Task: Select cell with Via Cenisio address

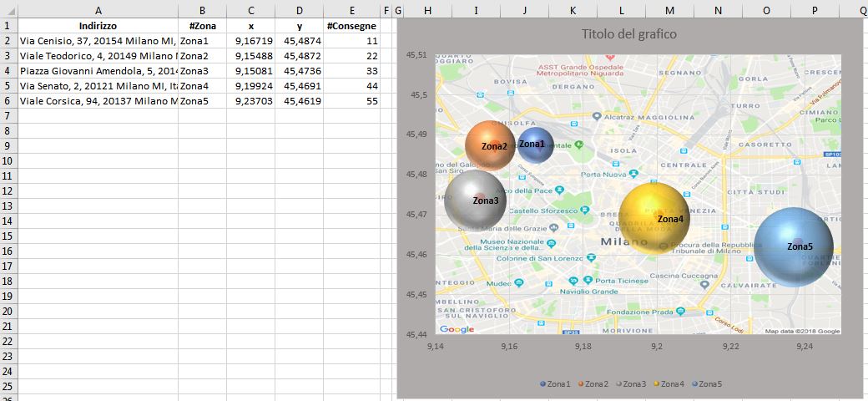Action: tap(98, 40)
